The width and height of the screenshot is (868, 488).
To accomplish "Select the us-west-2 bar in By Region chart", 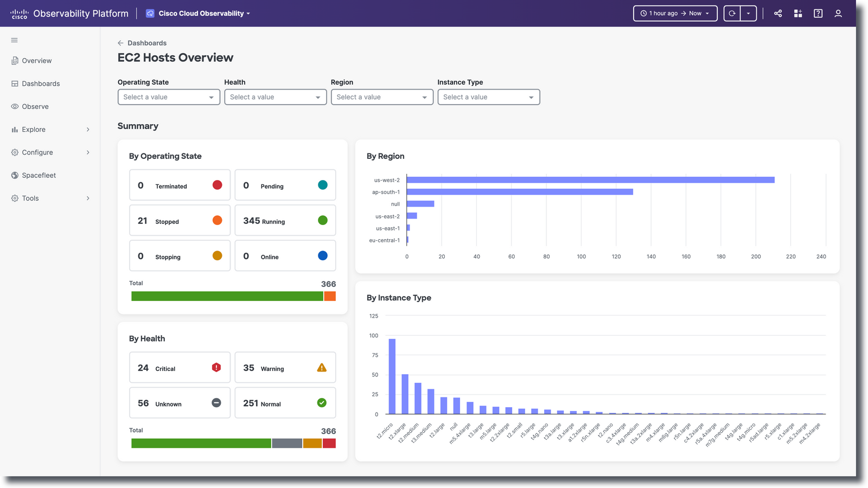I will coord(591,179).
